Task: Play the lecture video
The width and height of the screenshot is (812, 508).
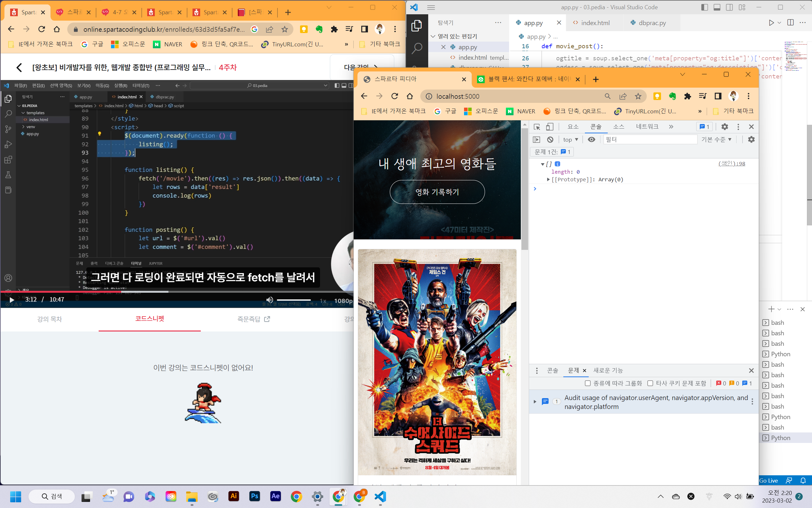Action: [11, 300]
